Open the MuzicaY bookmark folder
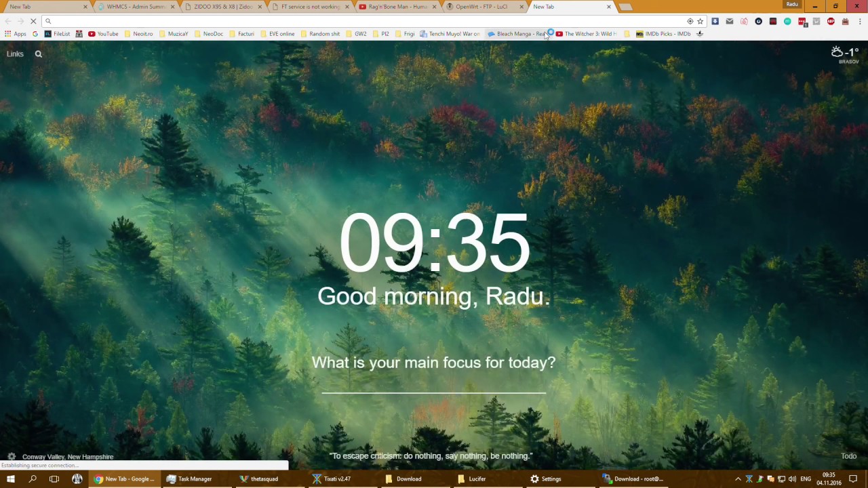This screenshot has width=868, height=488. pyautogui.click(x=173, y=34)
